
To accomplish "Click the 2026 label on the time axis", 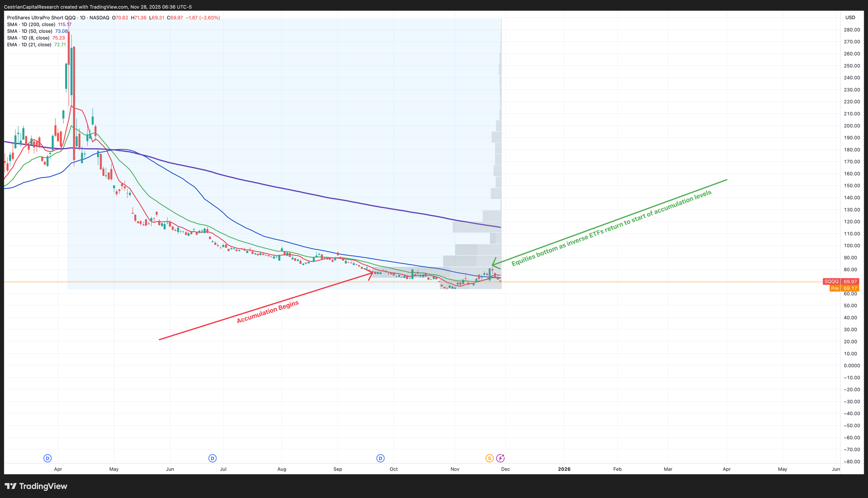I will [564, 469].
